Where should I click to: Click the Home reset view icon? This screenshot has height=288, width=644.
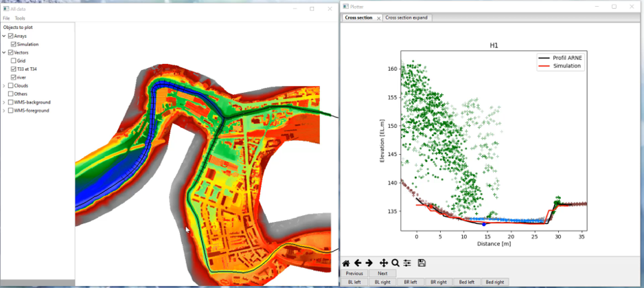pos(347,263)
